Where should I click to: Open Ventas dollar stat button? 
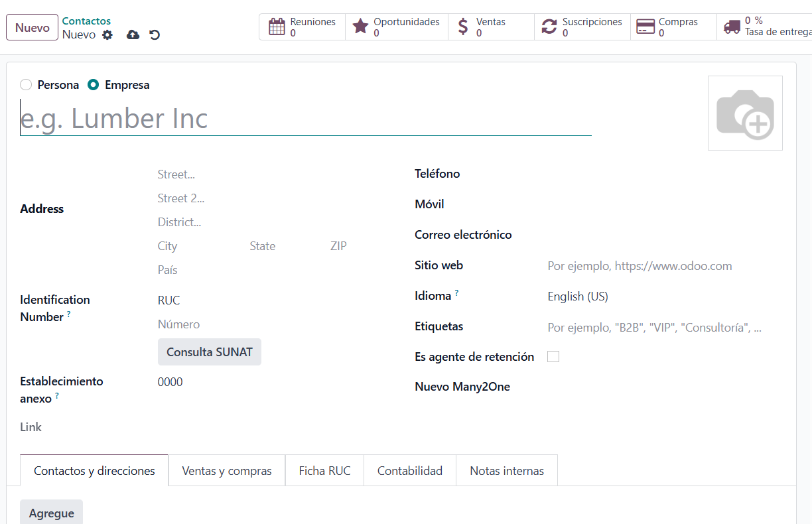[491, 27]
